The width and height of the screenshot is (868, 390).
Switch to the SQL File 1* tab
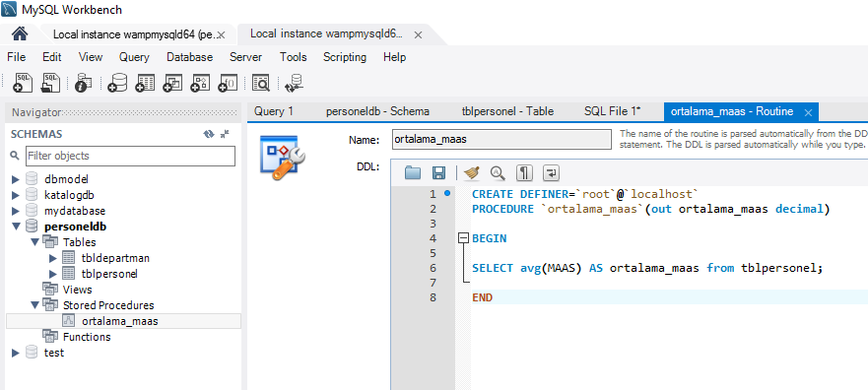point(612,111)
